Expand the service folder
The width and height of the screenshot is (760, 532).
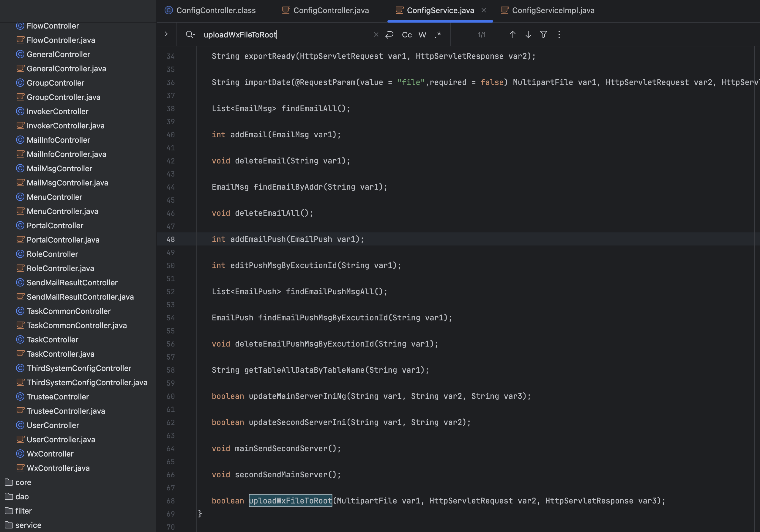click(28, 525)
